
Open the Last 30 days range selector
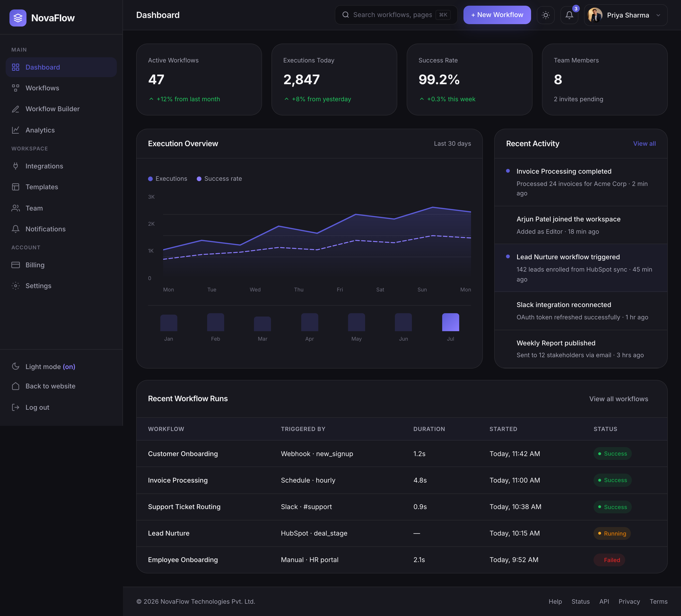pos(452,144)
